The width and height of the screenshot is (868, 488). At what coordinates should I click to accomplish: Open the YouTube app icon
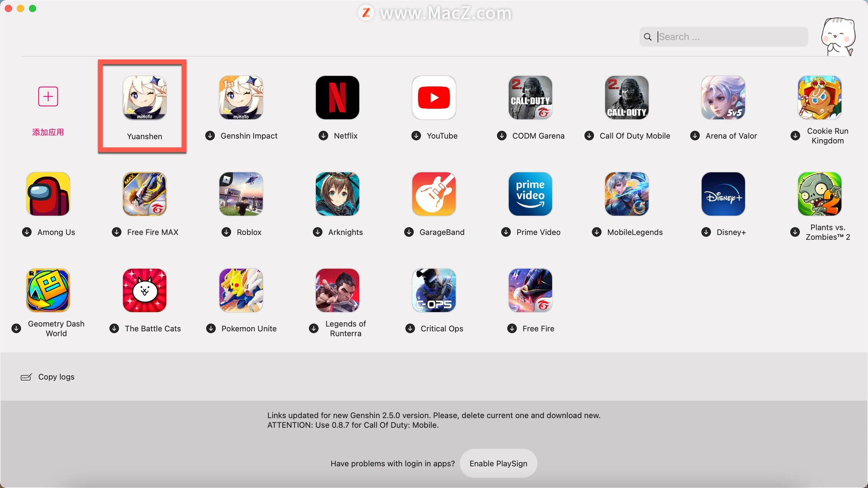click(434, 98)
